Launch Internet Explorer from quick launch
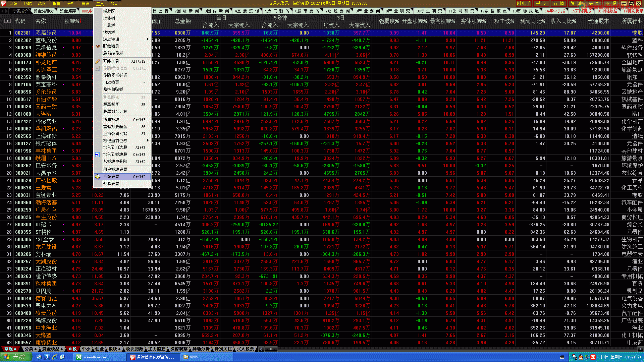 point(55,357)
